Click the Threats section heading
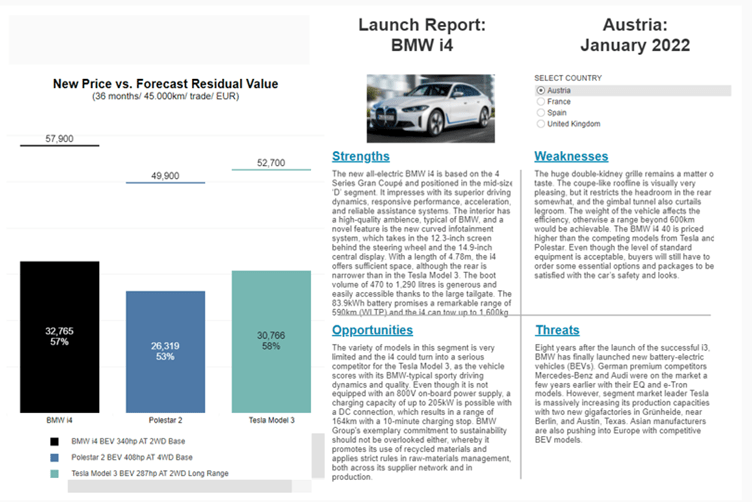This screenshot has width=752, height=502. tap(556, 330)
